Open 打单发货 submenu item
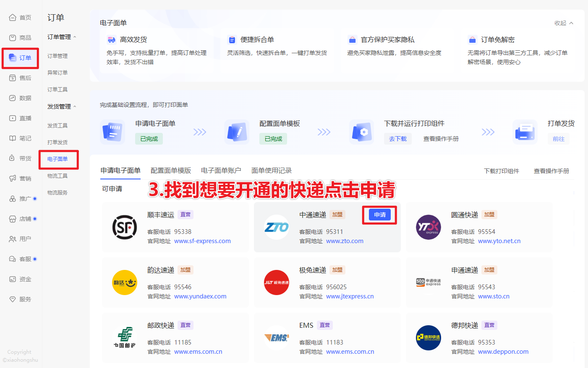Screen dimensions: 588x368 [x=57, y=142]
